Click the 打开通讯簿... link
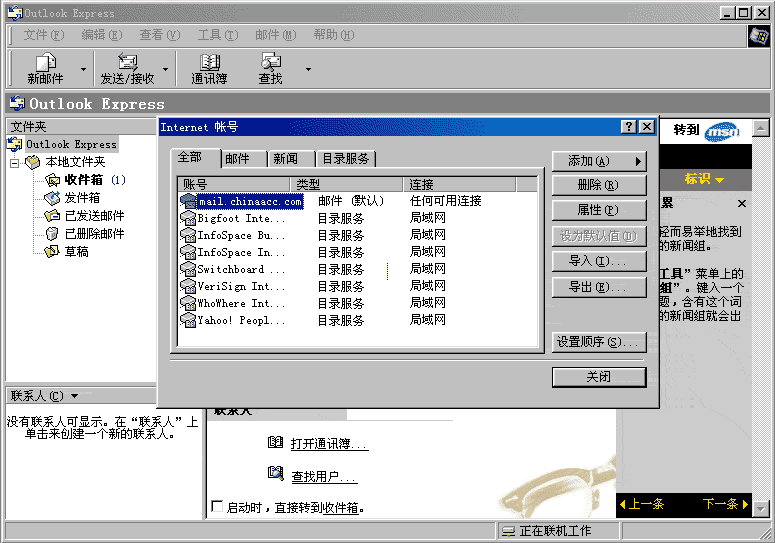This screenshot has height=543, width=775. tap(329, 444)
